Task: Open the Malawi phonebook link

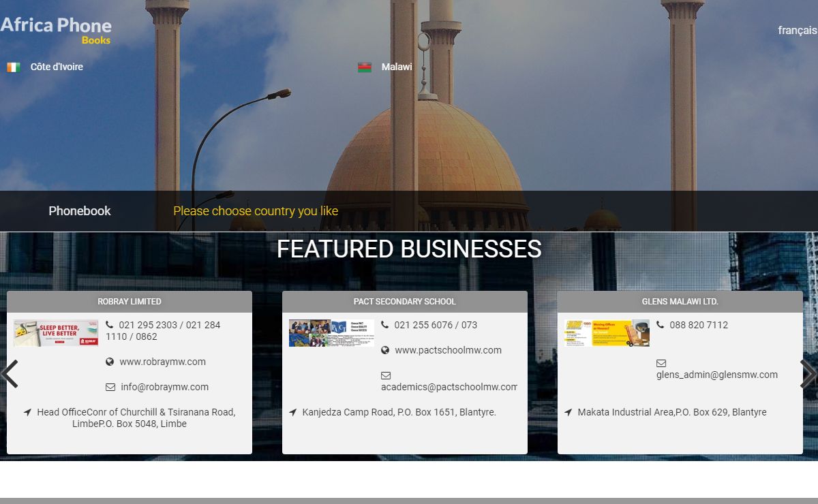Action: click(397, 67)
